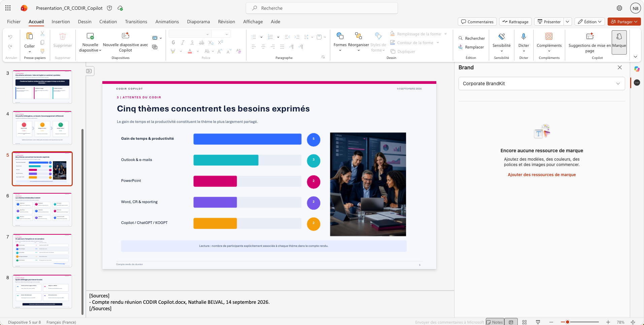
Task: Start slideshow from the status bar icon
Action: 538,322
